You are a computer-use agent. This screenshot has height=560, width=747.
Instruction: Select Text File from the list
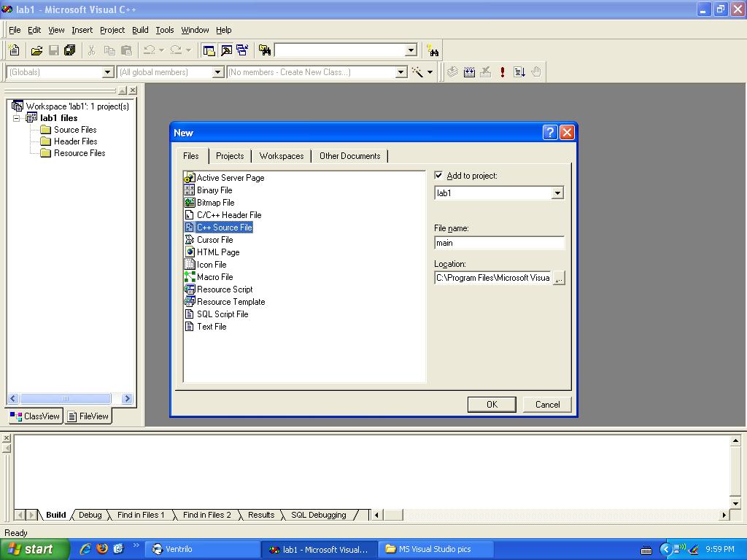(x=212, y=327)
